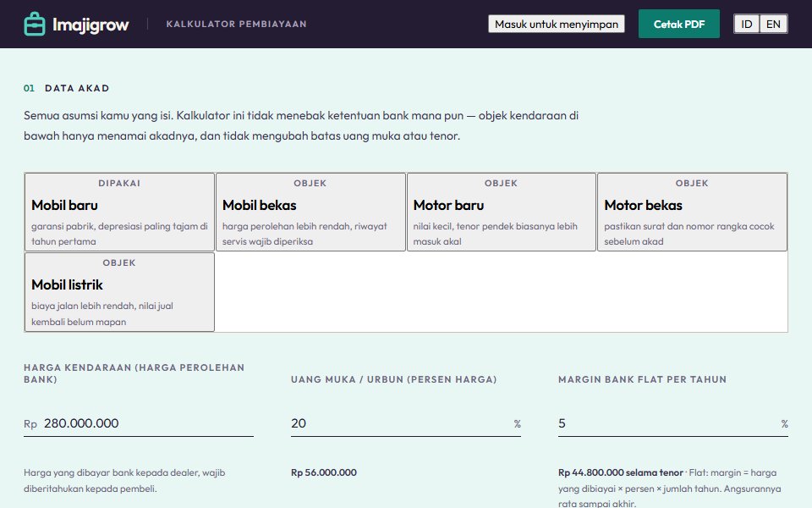Select the Mobil bekas object card
Viewport: 812px width, 508px height.
[x=310, y=212]
